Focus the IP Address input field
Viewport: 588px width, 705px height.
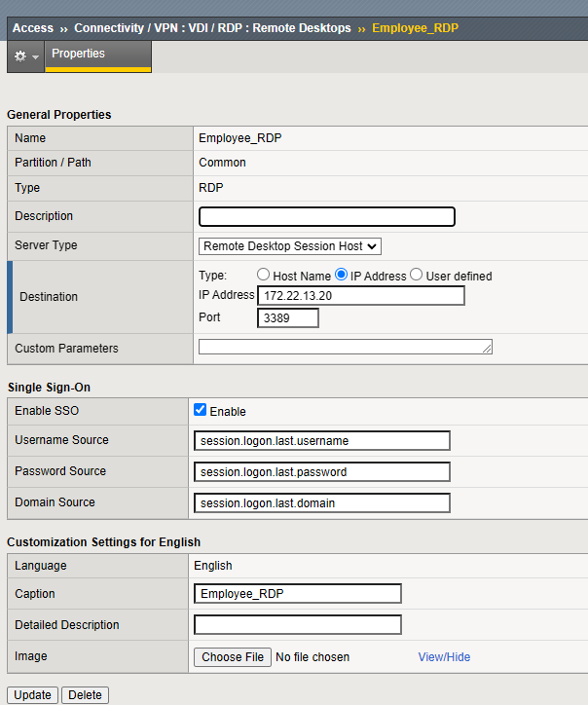click(x=360, y=296)
